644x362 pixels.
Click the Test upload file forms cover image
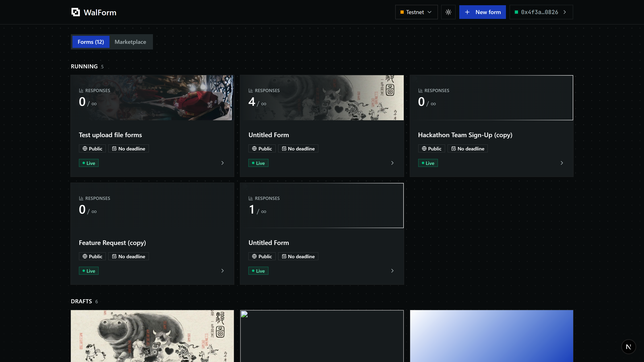152,98
